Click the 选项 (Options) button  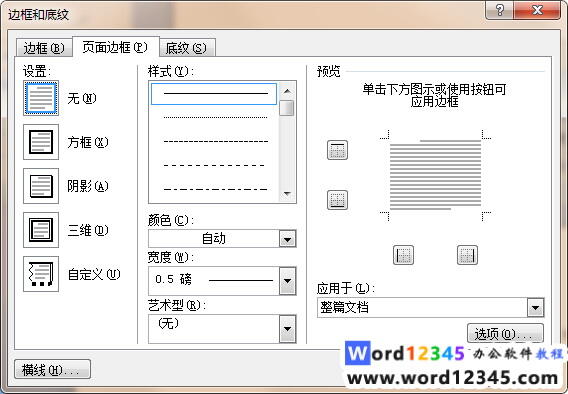pos(505,334)
